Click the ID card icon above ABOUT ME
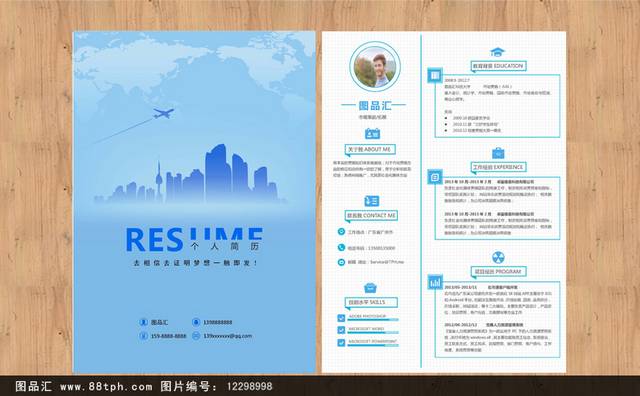The width and height of the screenshot is (640, 396). (x=372, y=133)
